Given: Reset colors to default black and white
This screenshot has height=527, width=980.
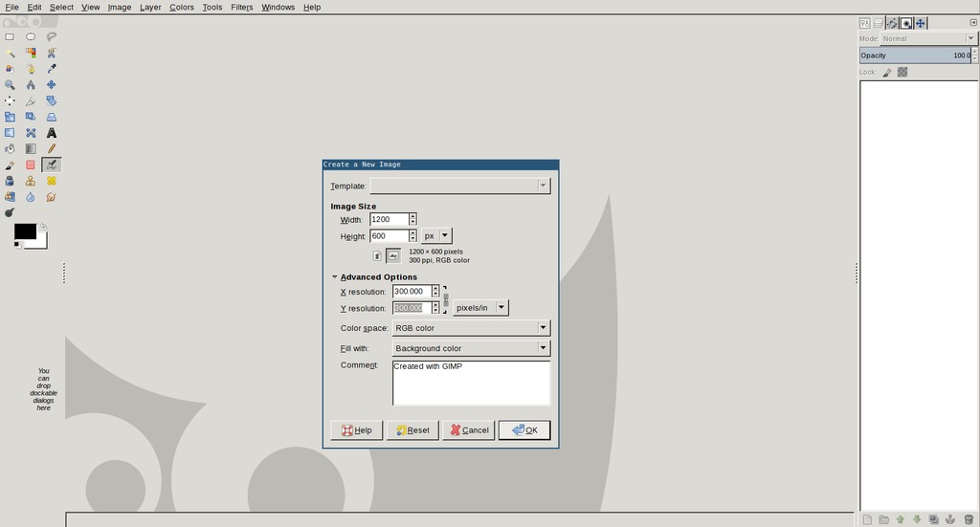Looking at the screenshot, I should pyautogui.click(x=17, y=245).
